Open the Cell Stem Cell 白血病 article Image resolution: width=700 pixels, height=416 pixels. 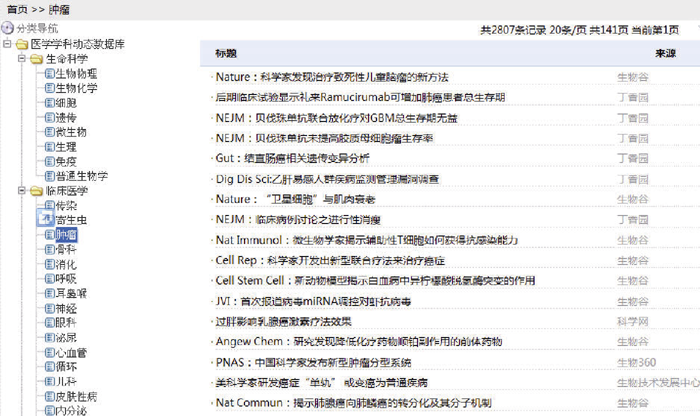tap(375, 281)
